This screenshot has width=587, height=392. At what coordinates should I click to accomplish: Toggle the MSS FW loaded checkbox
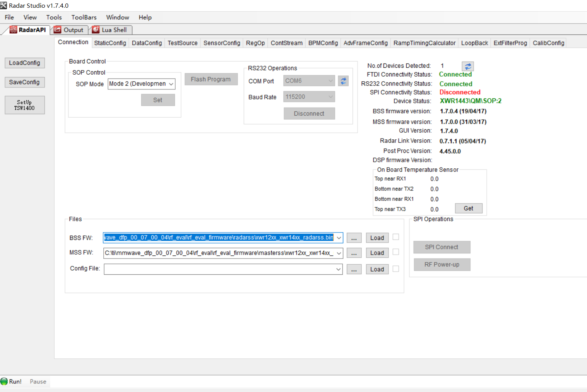click(x=396, y=252)
